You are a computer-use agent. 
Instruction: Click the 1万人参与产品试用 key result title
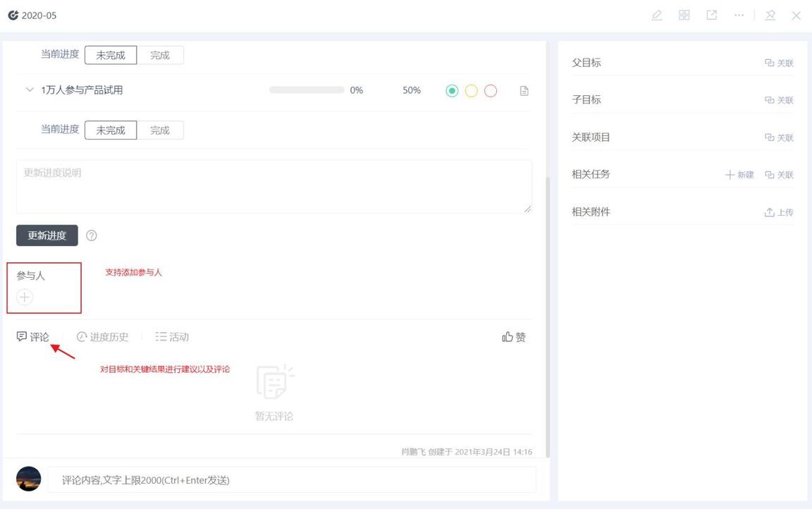pyautogui.click(x=82, y=90)
